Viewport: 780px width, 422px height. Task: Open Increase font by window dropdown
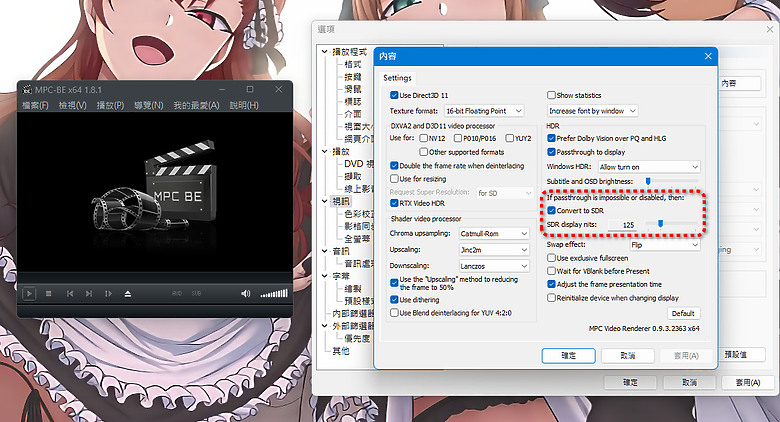pyautogui.click(x=592, y=111)
